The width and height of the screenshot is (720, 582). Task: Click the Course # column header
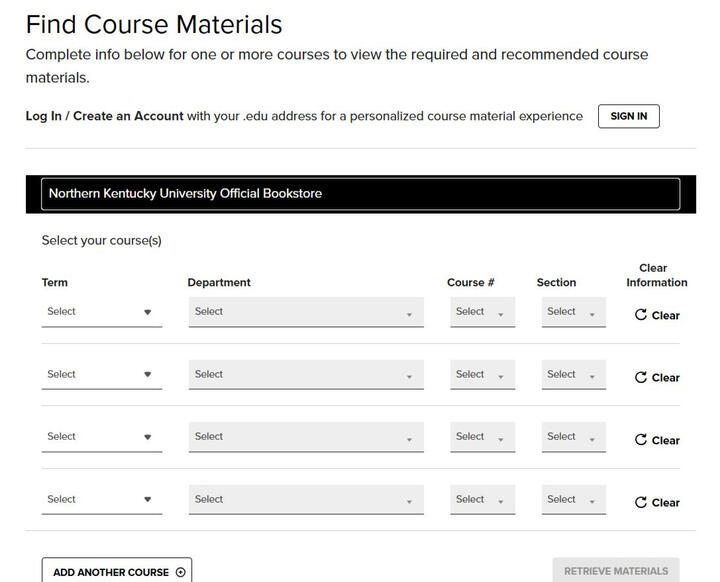click(471, 283)
